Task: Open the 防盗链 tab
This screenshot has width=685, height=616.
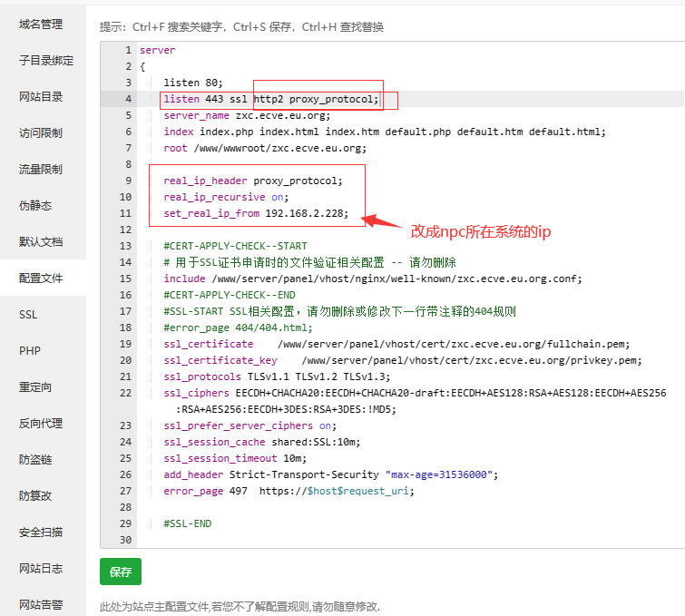Action: click(x=35, y=459)
